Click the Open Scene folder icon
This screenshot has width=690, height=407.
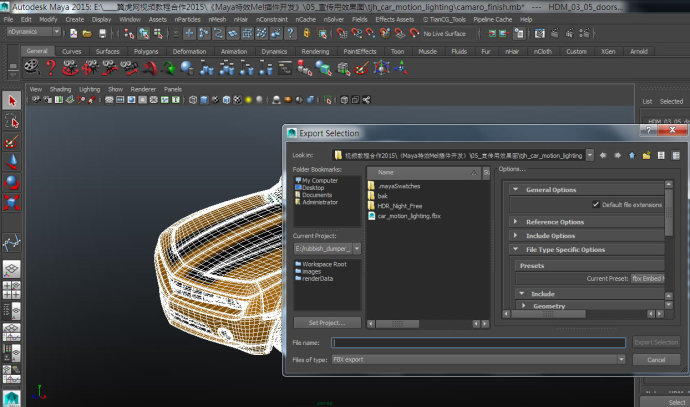[87, 33]
